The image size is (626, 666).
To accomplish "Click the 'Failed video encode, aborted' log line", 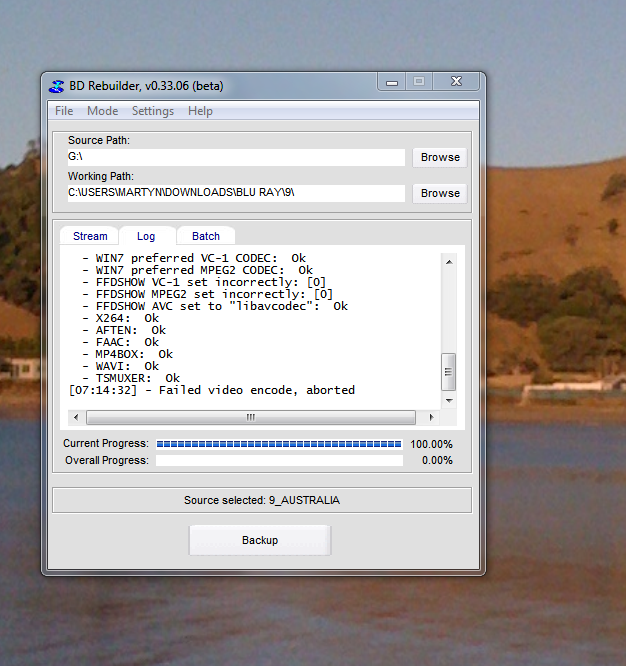I will tap(211, 390).
